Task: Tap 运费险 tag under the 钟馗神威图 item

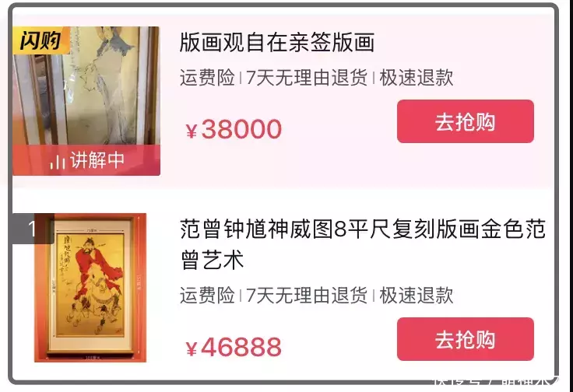Action: 207,296
